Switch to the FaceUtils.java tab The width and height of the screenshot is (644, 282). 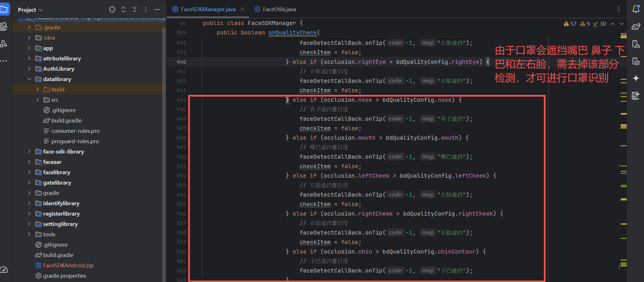coord(279,9)
